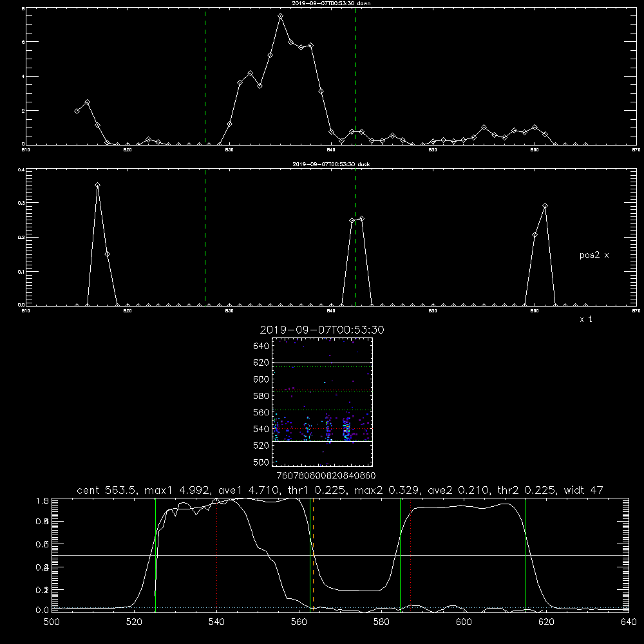Click the red dotted line near 587 in bottom plot
This screenshot has height=644, width=644.
point(410,554)
